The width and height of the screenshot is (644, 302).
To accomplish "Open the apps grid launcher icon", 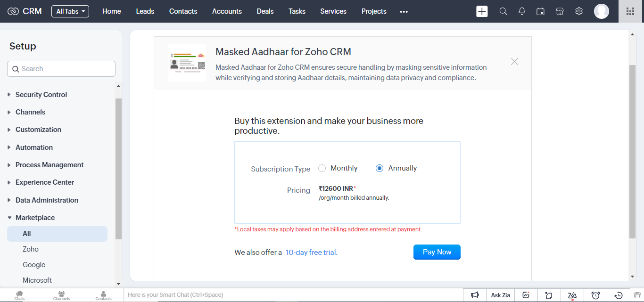I will coord(630,11).
